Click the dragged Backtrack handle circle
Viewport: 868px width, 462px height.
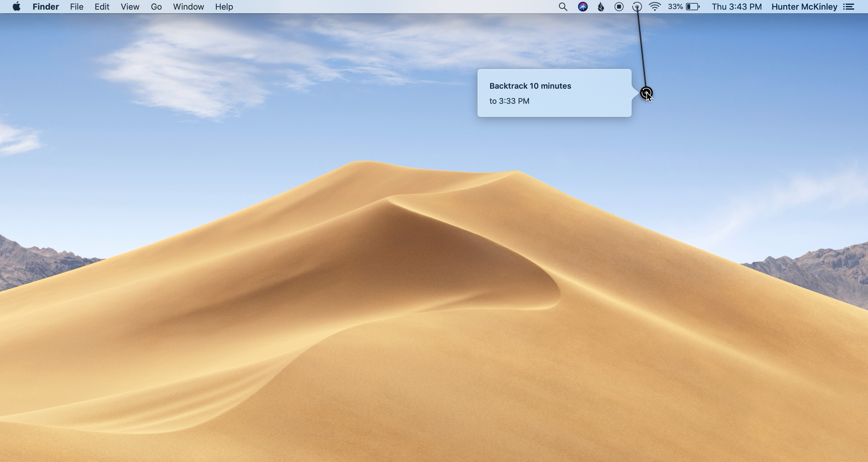point(646,92)
